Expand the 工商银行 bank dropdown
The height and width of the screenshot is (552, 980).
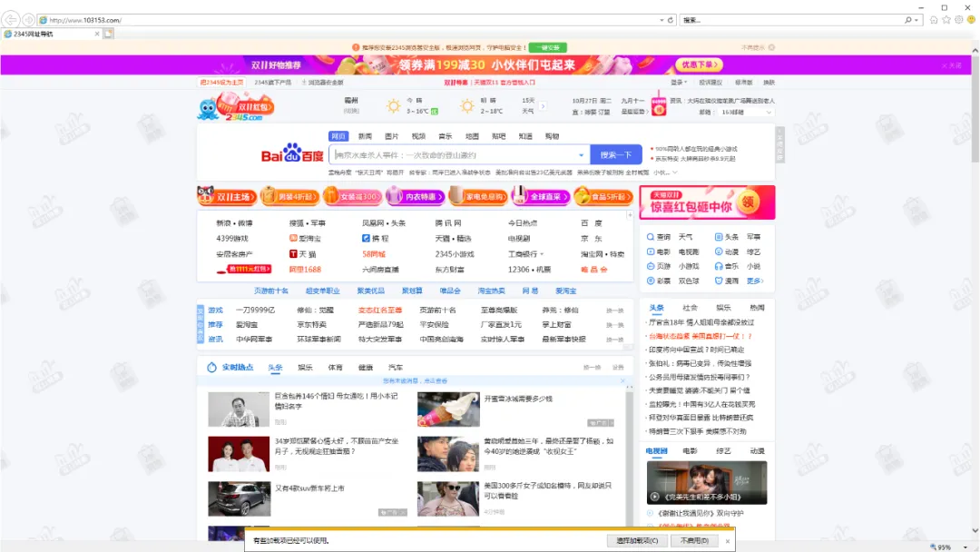point(542,254)
